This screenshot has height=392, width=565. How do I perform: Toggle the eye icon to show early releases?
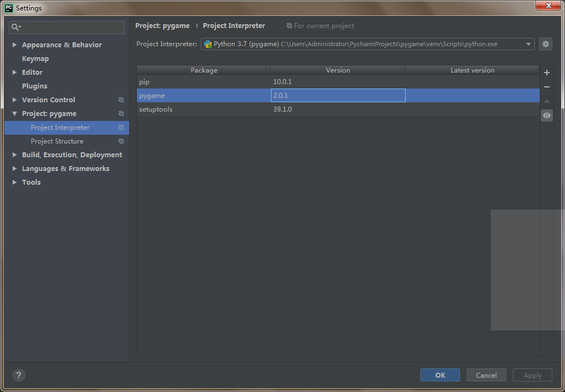tap(546, 115)
